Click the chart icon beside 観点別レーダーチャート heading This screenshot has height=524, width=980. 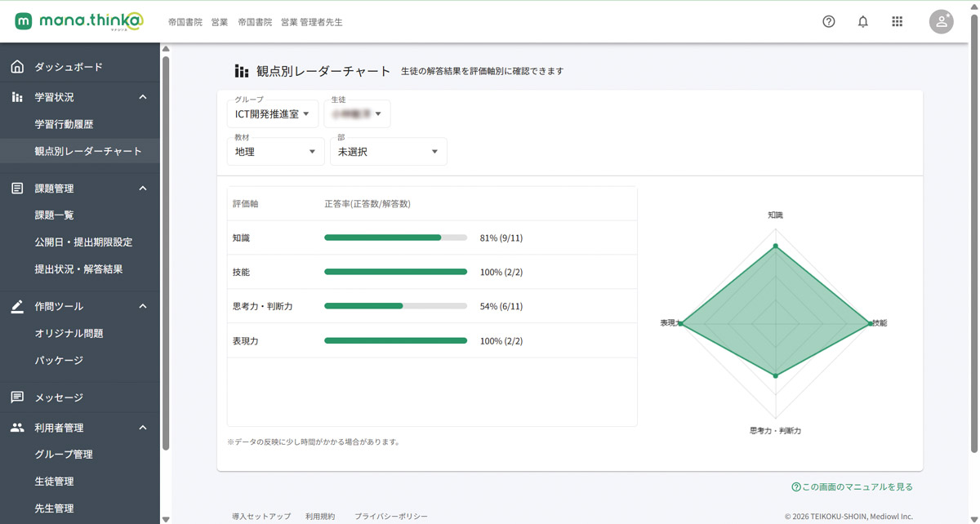[x=242, y=71]
